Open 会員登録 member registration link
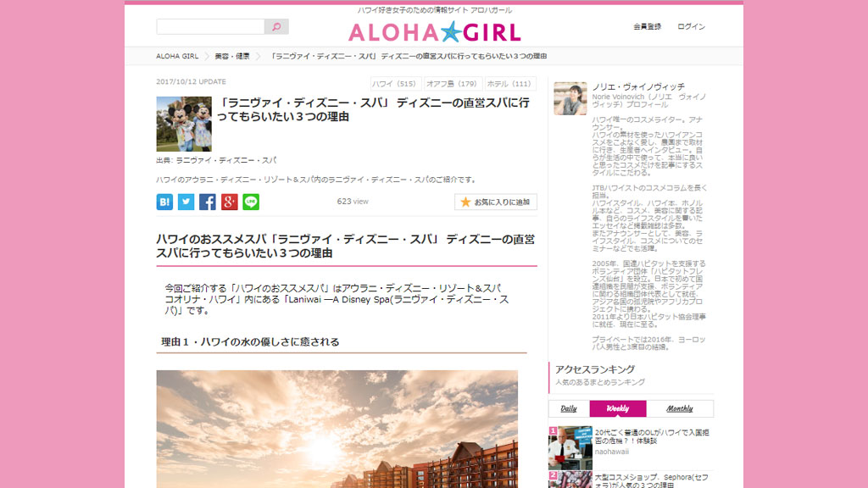Viewport: 868px width, 488px height. tap(647, 26)
